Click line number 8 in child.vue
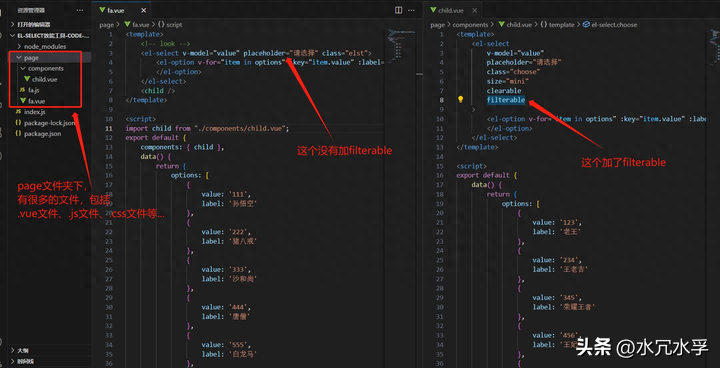720x368 pixels. pos(442,100)
